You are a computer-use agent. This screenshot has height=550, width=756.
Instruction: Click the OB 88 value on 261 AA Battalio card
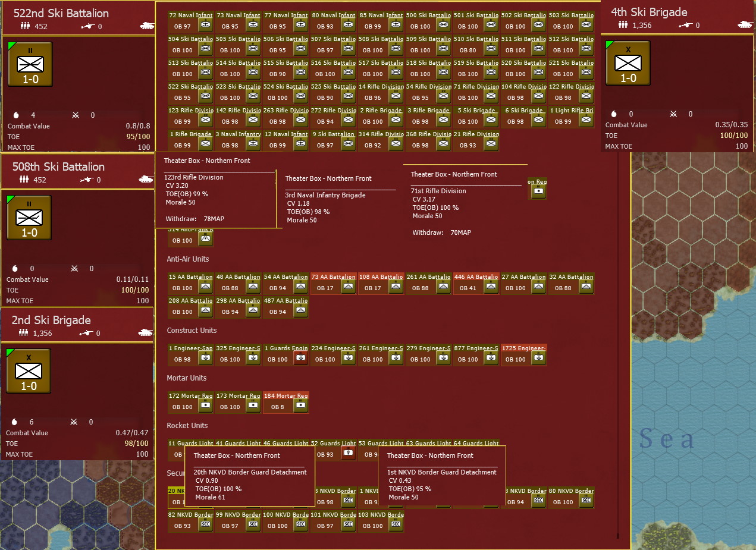(x=421, y=288)
